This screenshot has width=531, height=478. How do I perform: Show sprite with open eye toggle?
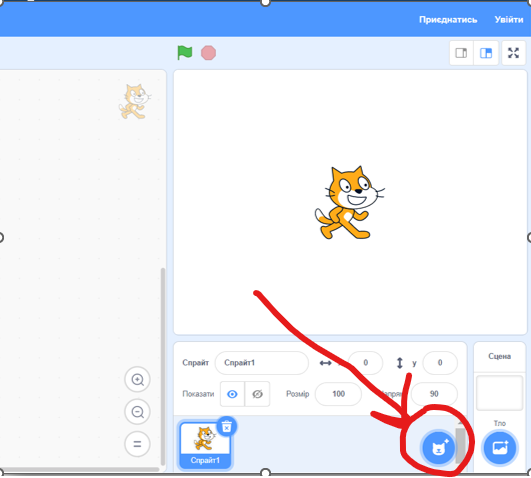pos(232,394)
